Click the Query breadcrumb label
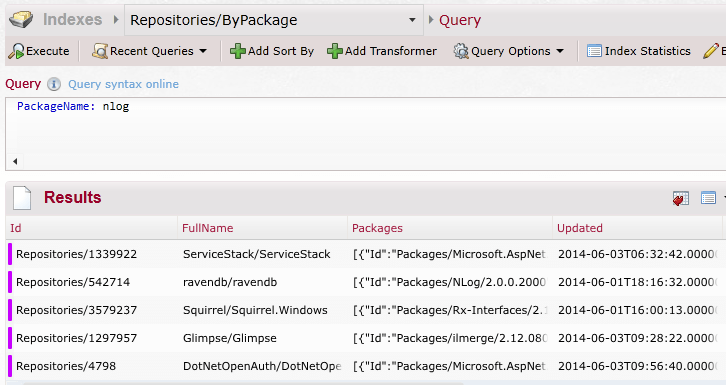 (x=460, y=20)
